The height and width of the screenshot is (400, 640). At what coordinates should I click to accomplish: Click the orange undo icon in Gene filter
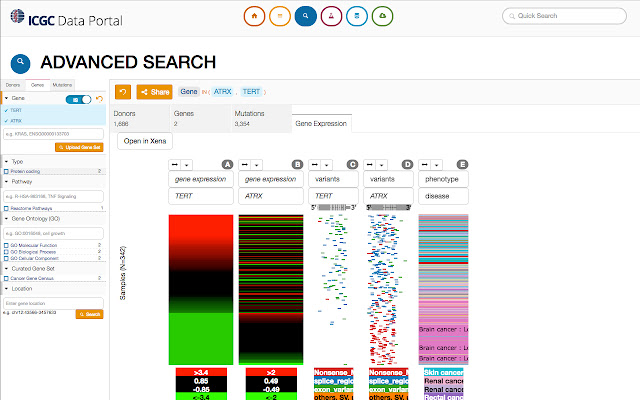pyautogui.click(x=99, y=99)
